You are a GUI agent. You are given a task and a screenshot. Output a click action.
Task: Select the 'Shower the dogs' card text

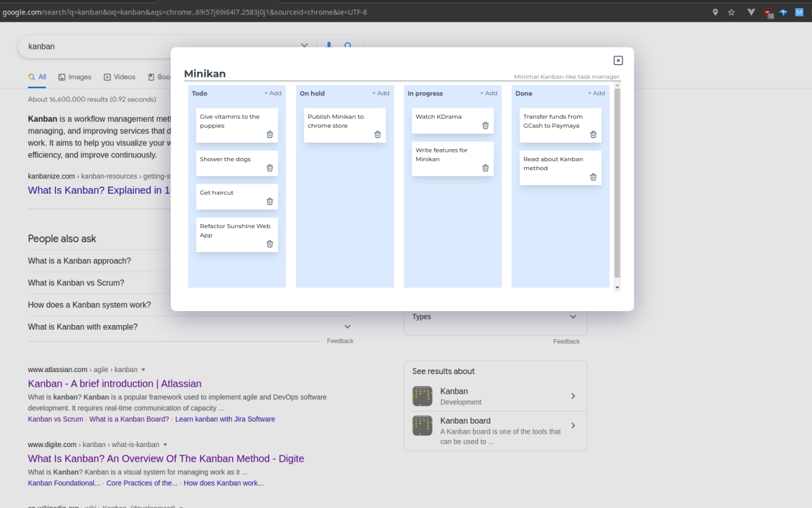225,159
